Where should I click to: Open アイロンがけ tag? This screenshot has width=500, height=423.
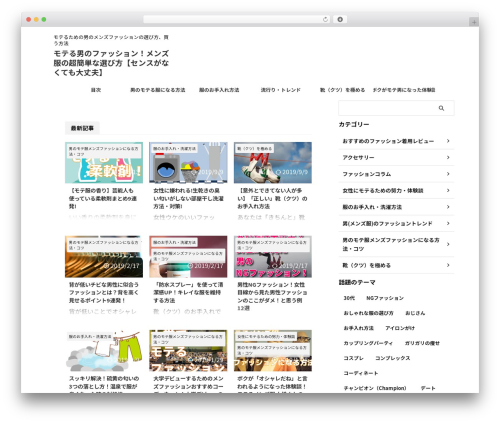coord(400,328)
